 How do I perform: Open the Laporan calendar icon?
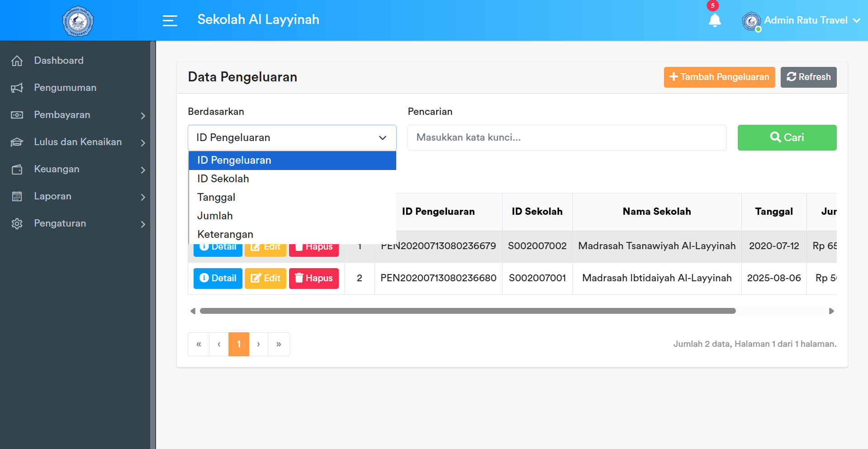[x=17, y=196]
